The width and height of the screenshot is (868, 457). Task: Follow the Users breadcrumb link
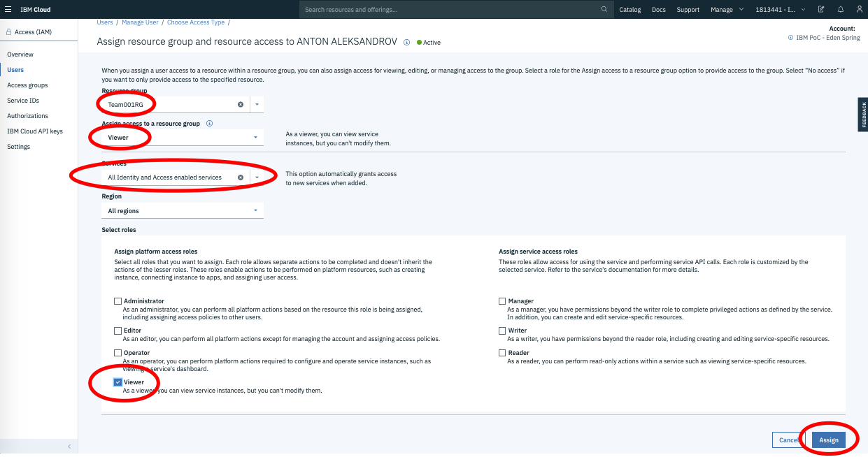pos(105,22)
